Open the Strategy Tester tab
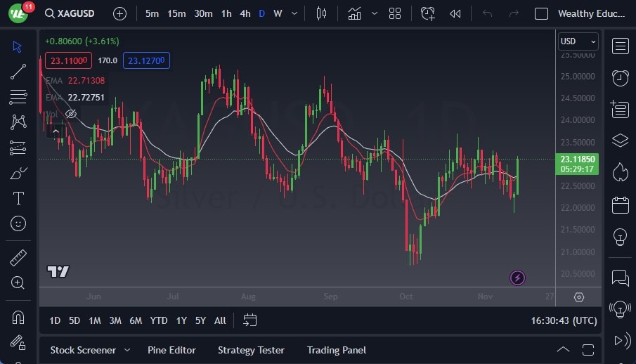 click(251, 350)
